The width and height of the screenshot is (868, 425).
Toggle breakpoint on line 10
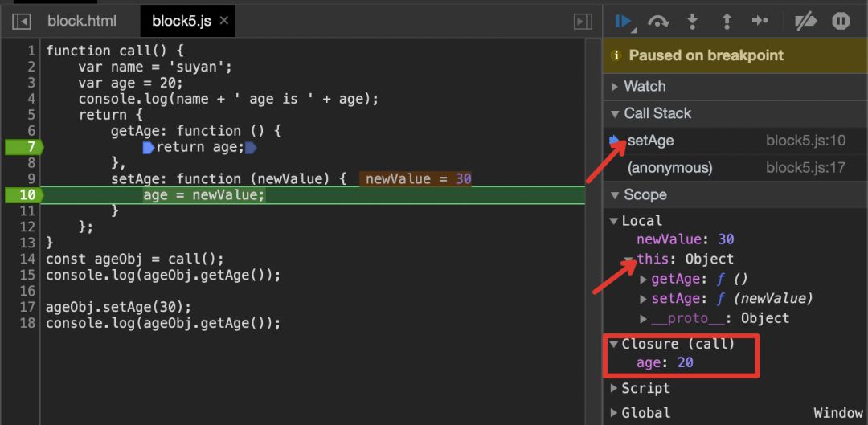coord(23,194)
